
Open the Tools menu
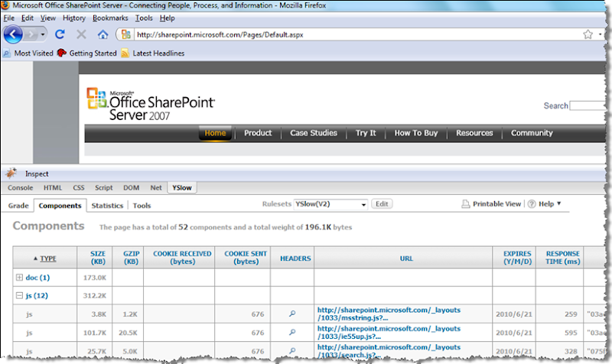pyautogui.click(x=144, y=18)
